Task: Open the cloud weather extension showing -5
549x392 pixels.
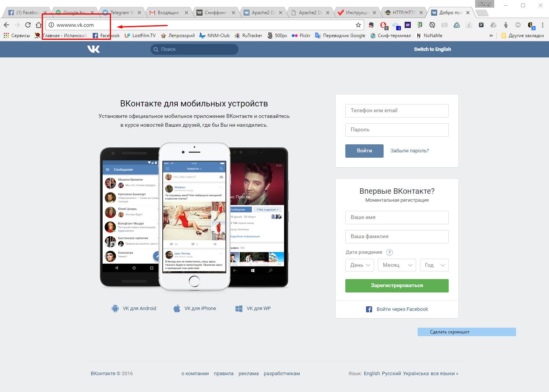Action: click(396, 25)
